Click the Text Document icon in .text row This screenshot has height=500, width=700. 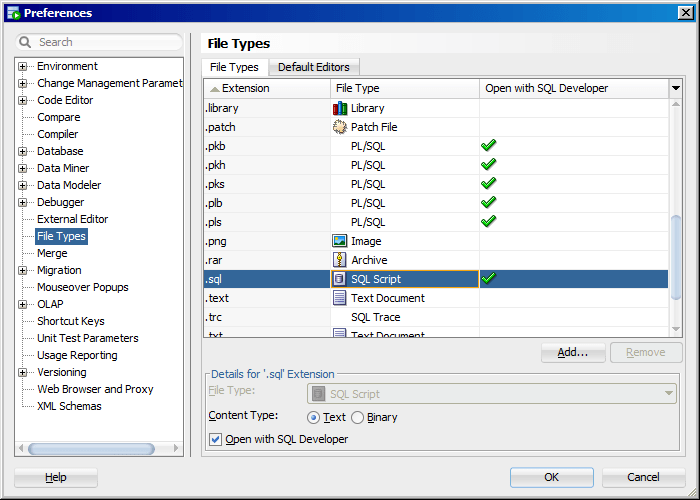click(340, 298)
